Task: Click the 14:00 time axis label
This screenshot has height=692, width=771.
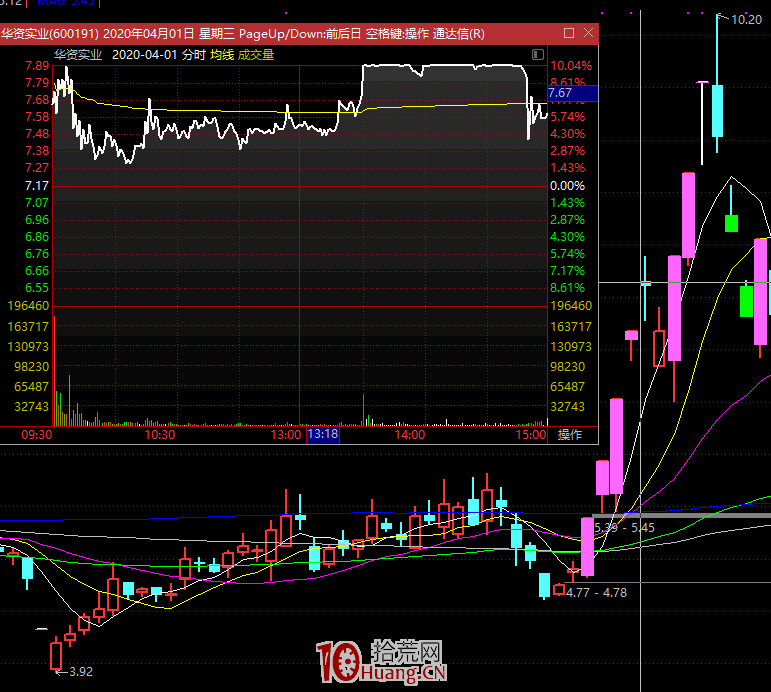Action: 410,435
